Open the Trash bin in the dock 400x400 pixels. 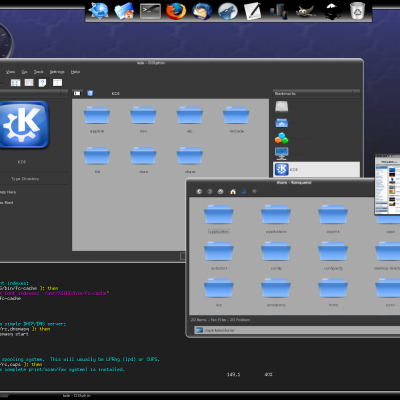357,11
